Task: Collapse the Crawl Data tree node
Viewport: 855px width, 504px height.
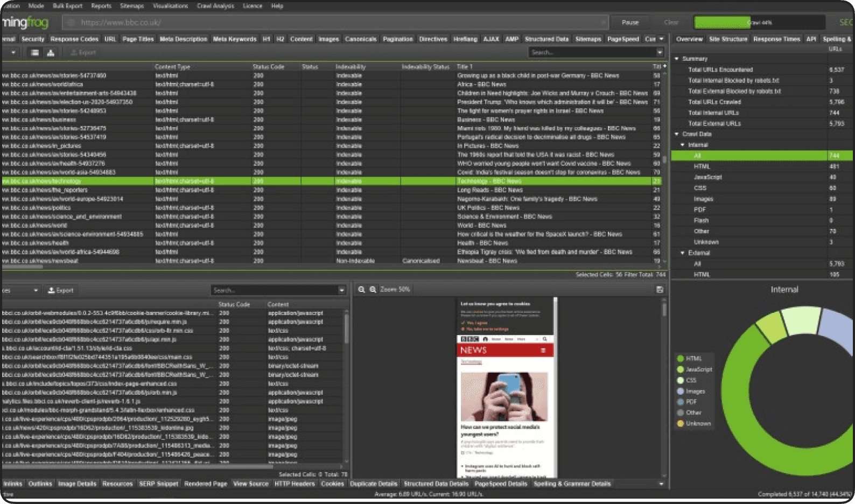Action: (677, 134)
